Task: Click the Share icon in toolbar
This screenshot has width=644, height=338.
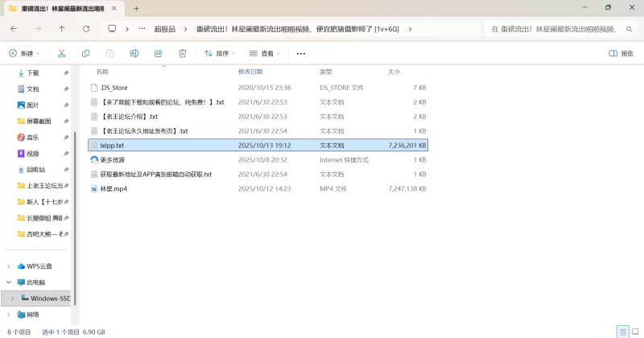Action: click(159, 53)
